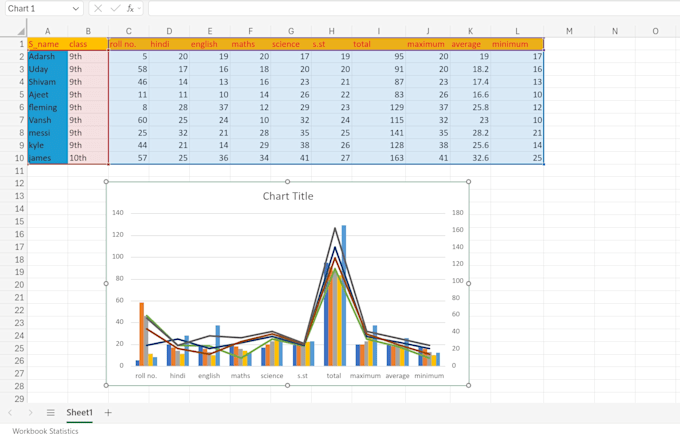This screenshot has height=437, width=680.
Task: Select the cell containing james
Action: pos(47,158)
